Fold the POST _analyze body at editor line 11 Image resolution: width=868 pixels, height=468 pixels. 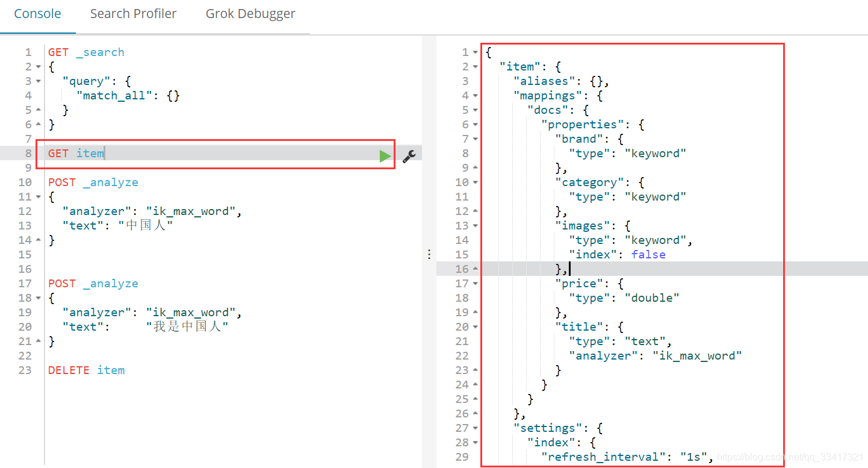(x=38, y=197)
